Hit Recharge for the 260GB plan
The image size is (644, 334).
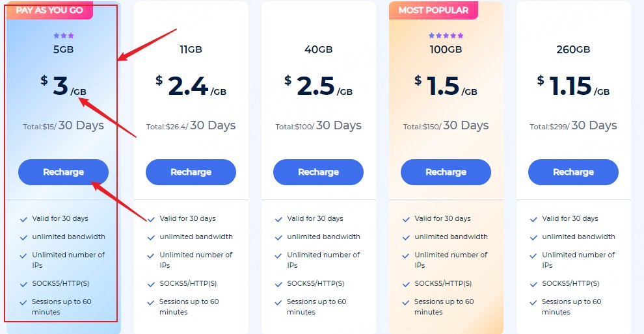click(x=573, y=172)
